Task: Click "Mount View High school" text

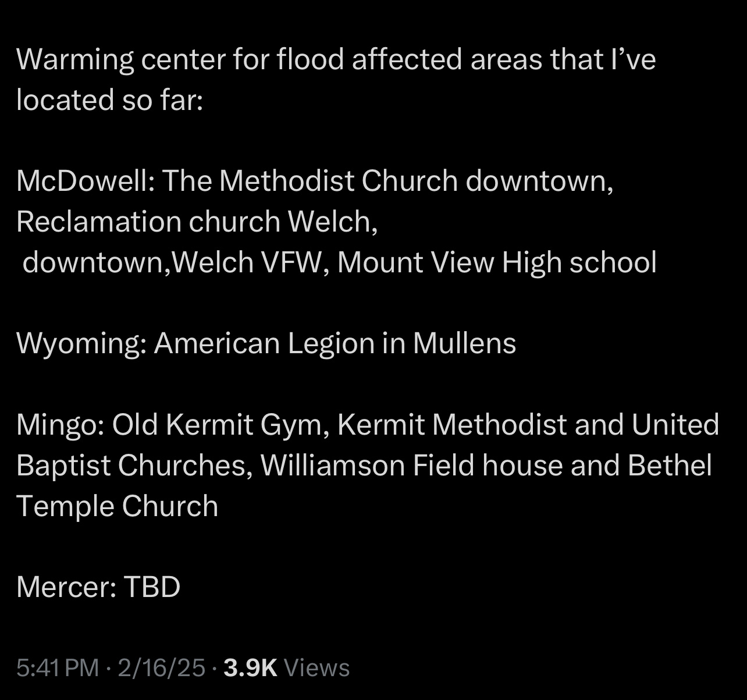Action: [x=497, y=262]
